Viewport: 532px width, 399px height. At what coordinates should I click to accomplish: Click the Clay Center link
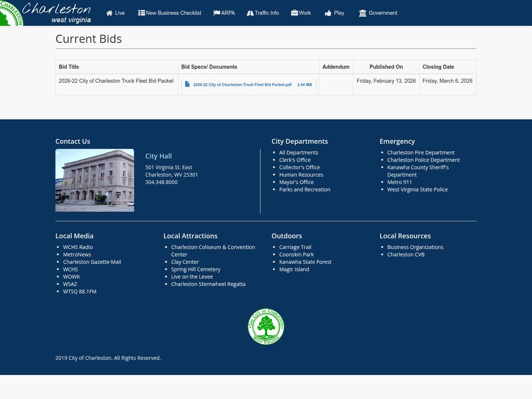click(x=185, y=262)
